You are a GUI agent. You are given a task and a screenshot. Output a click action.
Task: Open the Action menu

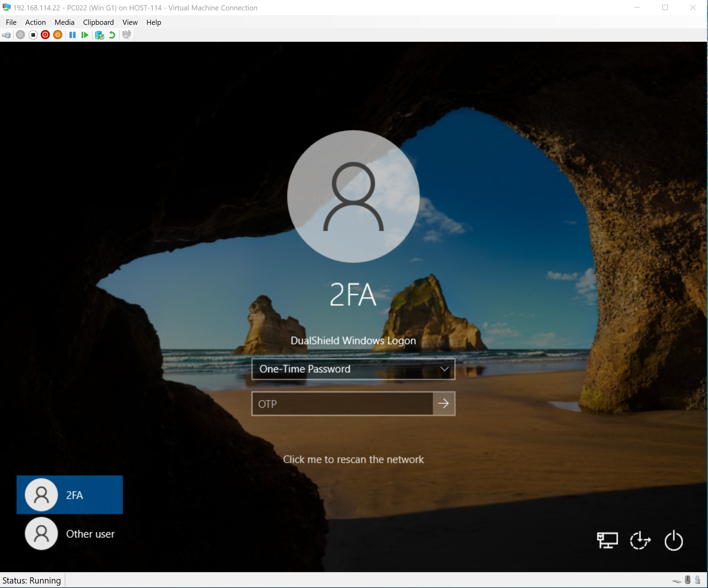click(x=35, y=22)
